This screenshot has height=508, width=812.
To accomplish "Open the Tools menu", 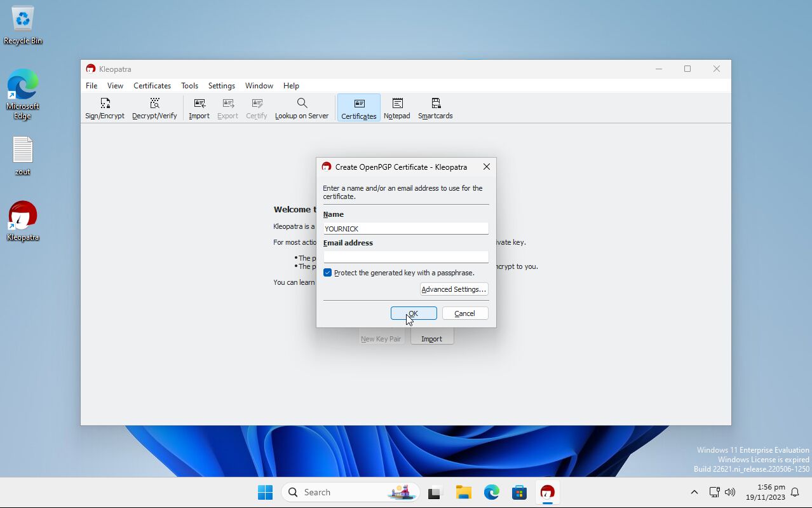I will click(189, 86).
